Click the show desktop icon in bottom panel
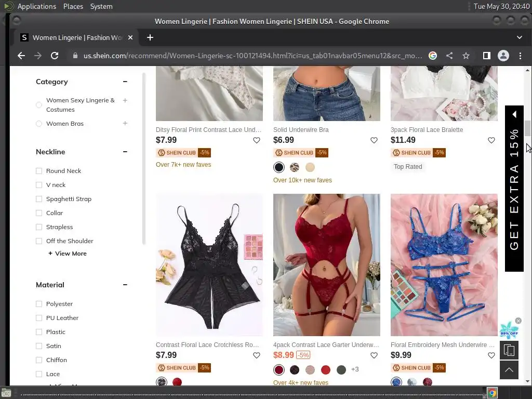The image size is (532, 399). (x=6, y=394)
